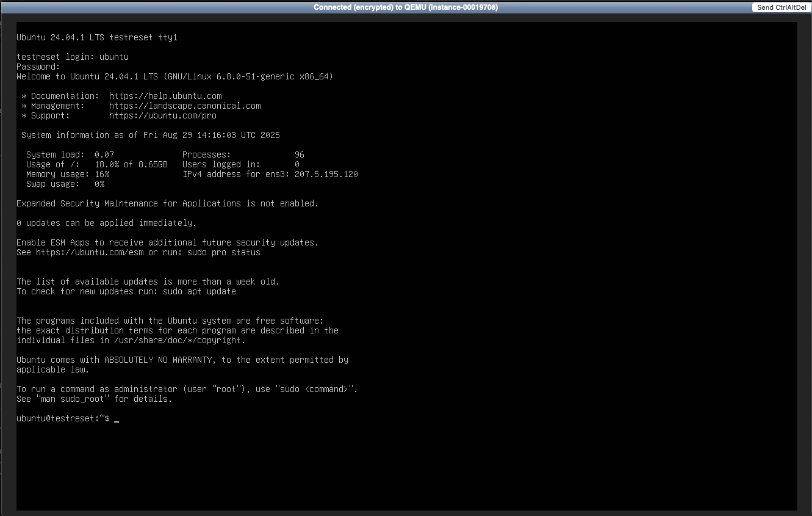Click the Password prompt line

[38, 67]
